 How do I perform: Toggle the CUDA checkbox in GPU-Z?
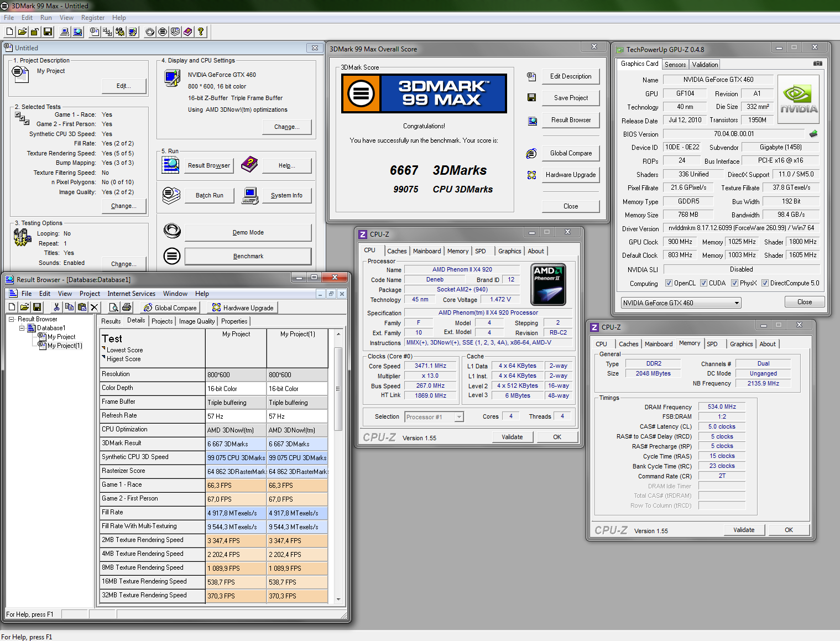703,283
